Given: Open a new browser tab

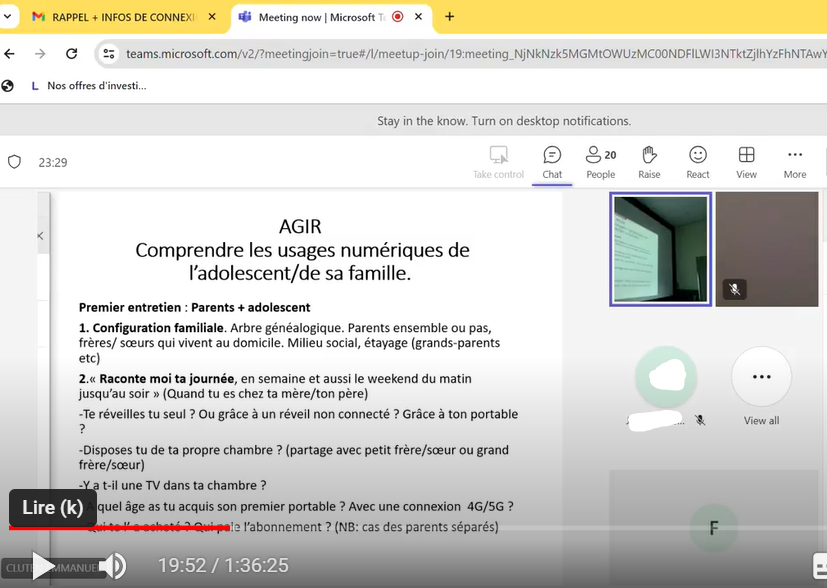Looking at the screenshot, I should (x=450, y=17).
